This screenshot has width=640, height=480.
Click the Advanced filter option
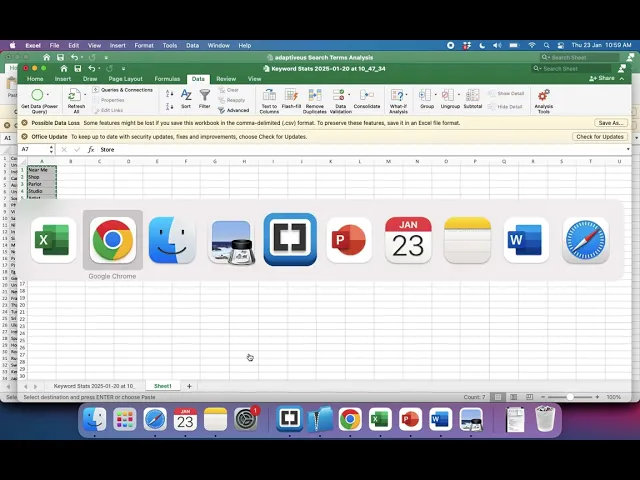(x=233, y=110)
